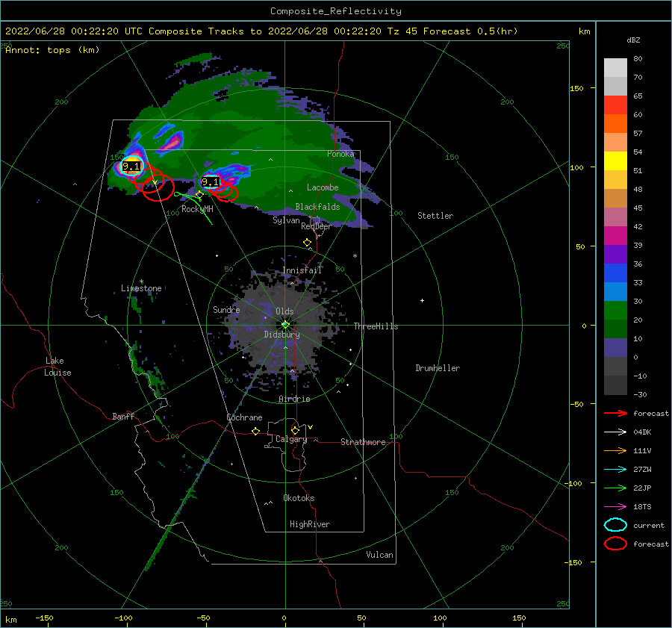Click the cyan current ellipse legend icon
Image resolution: width=672 pixels, height=628 pixels.
point(615,525)
